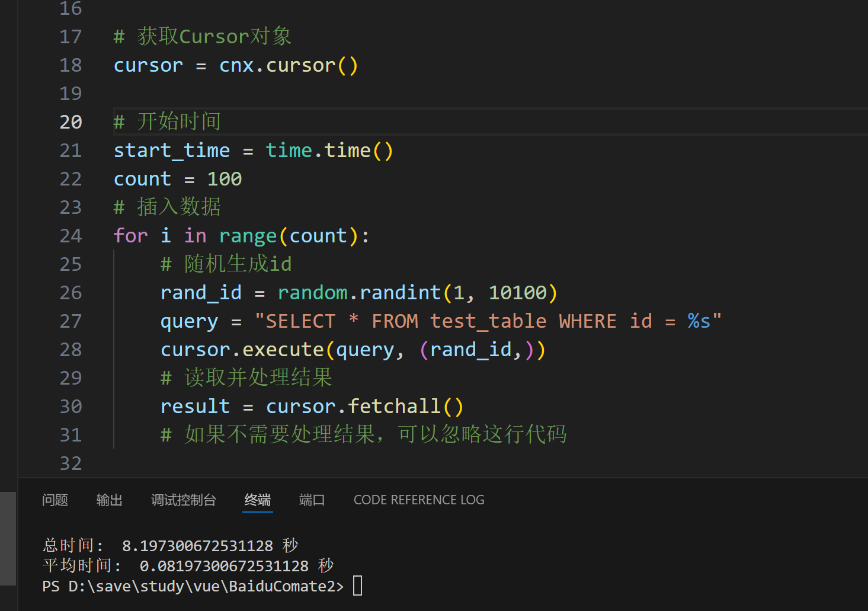Click 'count' variable on line 22
The width and height of the screenshot is (868, 611).
[x=143, y=179]
